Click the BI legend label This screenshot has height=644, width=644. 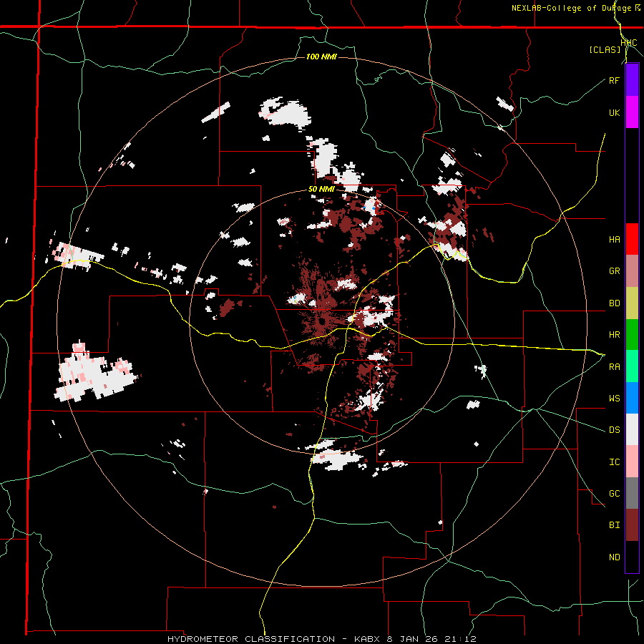[614, 525]
